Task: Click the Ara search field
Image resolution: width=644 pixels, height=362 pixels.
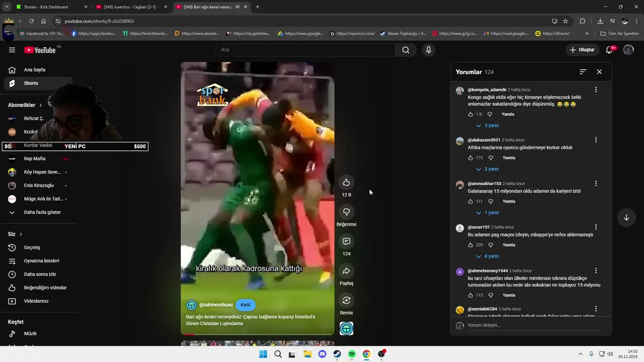Action: click(x=306, y=50)
